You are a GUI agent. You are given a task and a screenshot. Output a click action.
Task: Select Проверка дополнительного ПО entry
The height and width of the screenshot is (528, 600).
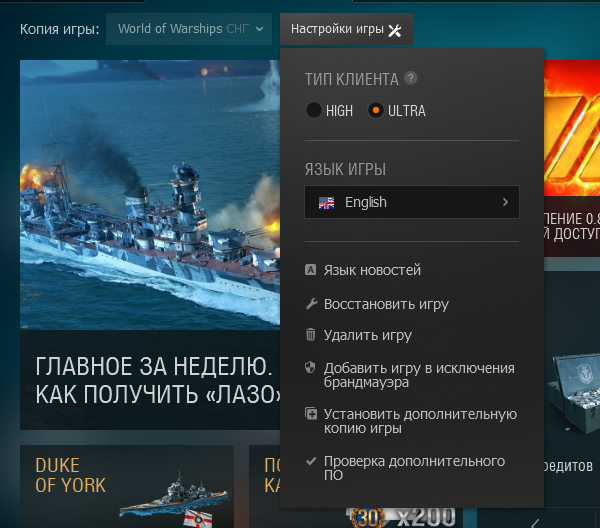[x=414, y=468]
